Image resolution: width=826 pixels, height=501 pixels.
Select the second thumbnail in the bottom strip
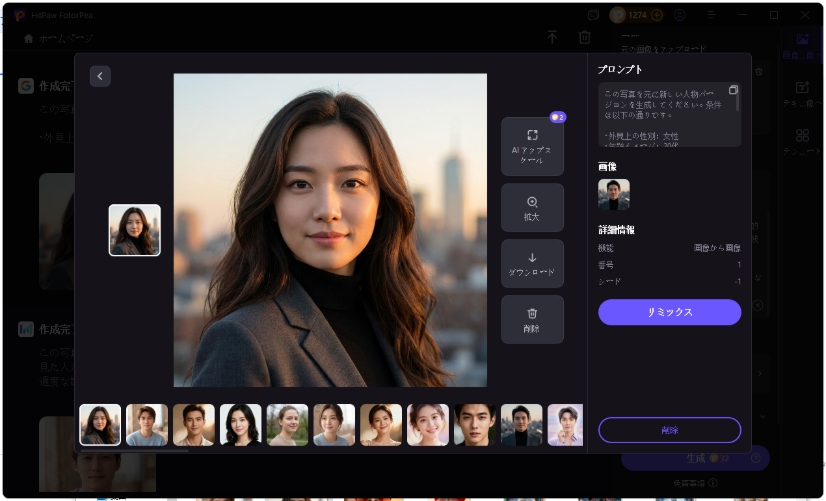(x=147, y=425)
